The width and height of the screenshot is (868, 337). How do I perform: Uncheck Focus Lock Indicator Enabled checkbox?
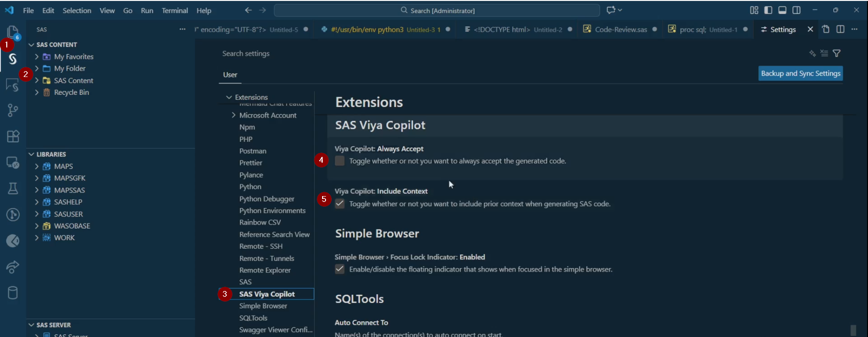(x=340, y=269)
